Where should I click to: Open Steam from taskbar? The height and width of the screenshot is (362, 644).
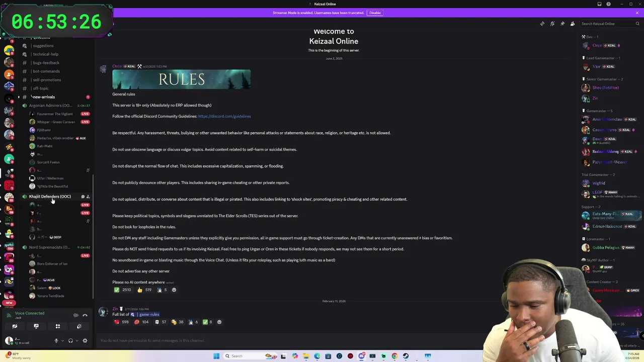pos(406,356)
